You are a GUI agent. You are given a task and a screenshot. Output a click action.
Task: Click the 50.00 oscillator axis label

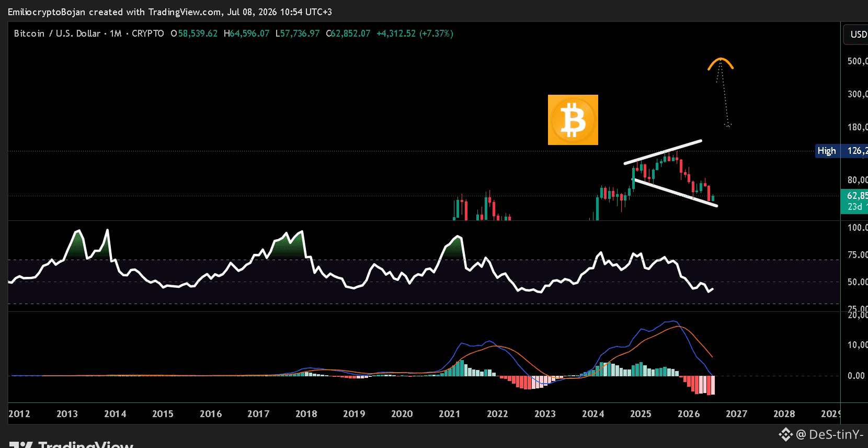[858, 282]
